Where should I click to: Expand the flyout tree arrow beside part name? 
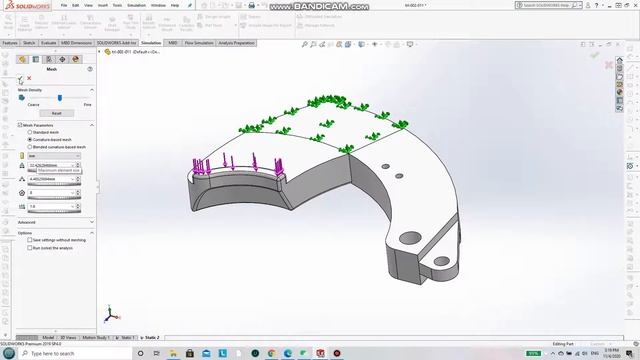(x=99, y=52)
